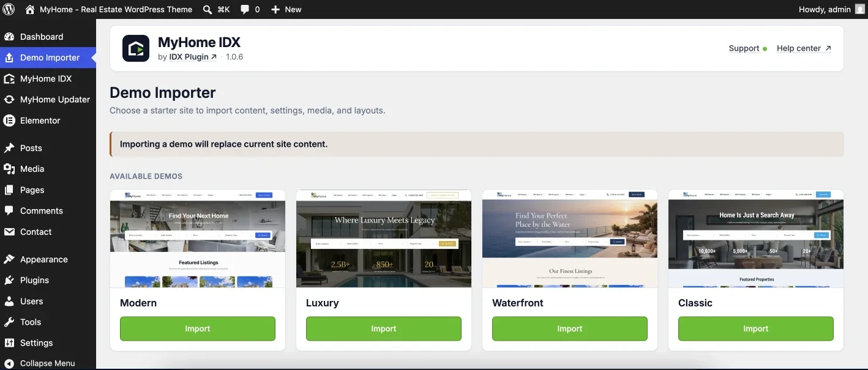
Task: Click the Users person icon
Action: pyautogui.click(x=9, y=301)
